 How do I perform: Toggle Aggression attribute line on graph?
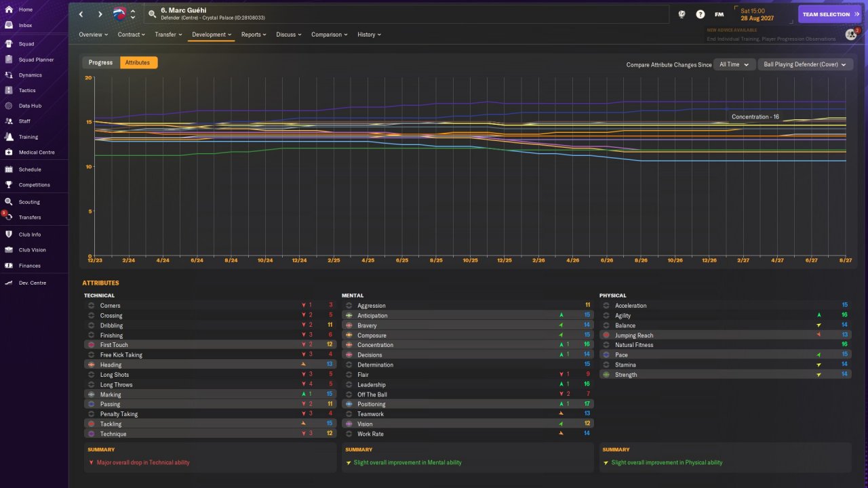[x=349, y=306]
